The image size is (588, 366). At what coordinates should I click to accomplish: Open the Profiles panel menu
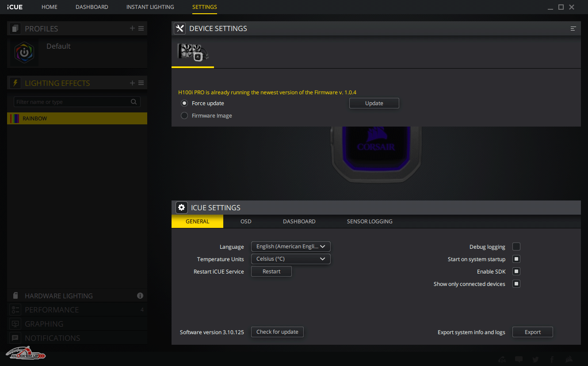(x=141, y=28)
